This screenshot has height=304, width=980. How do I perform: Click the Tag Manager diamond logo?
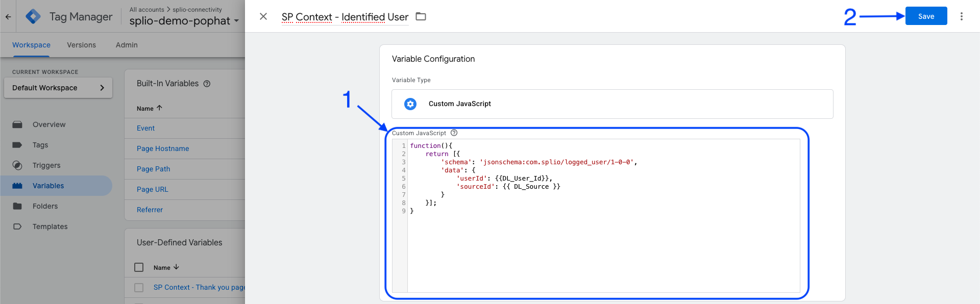33,17
